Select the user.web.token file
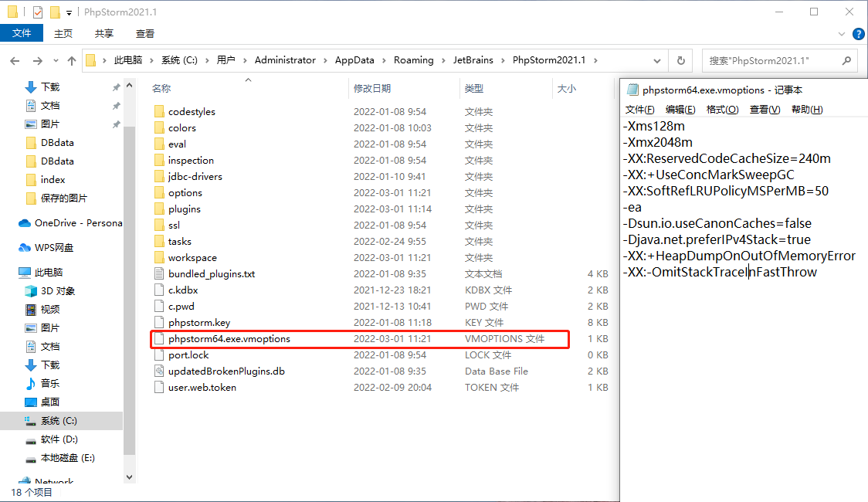This screenshot has width=868, height=502. (x=202, y=388)
